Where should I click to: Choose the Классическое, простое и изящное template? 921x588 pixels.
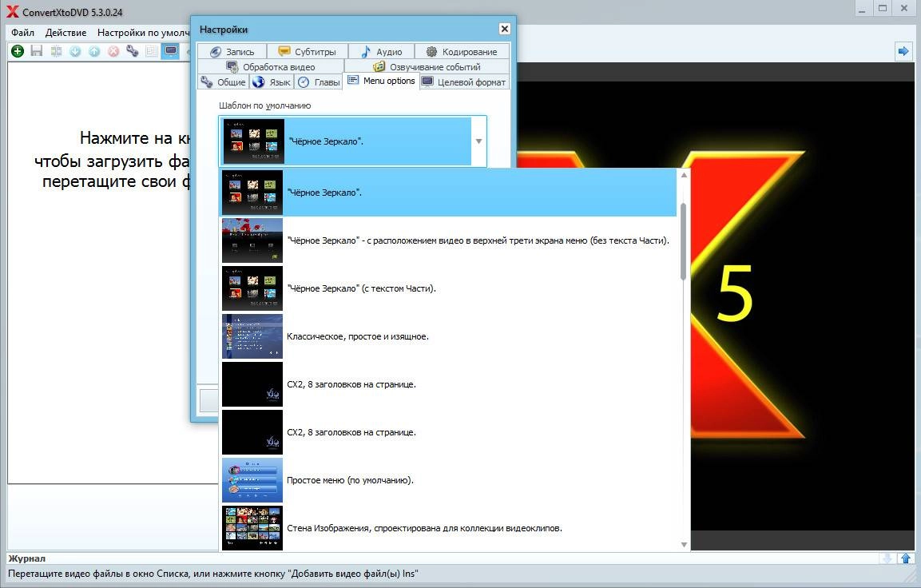click(x=449, y=336)
